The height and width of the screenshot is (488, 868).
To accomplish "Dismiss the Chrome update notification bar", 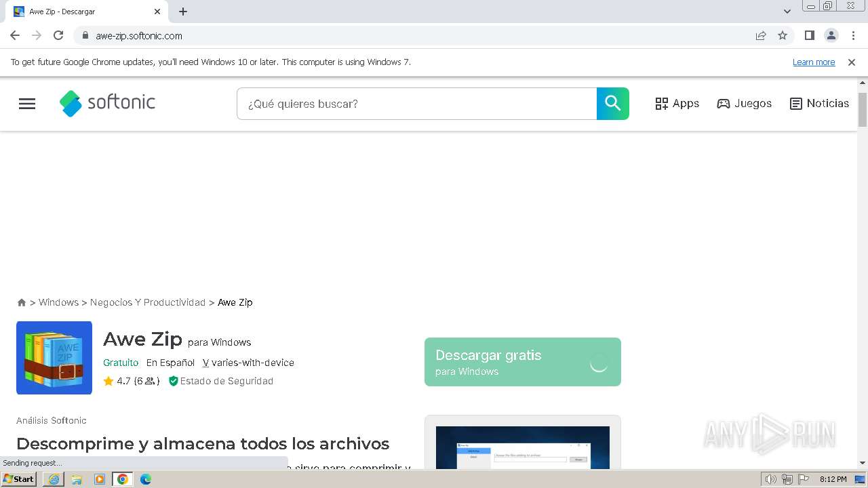I will 852,62.
